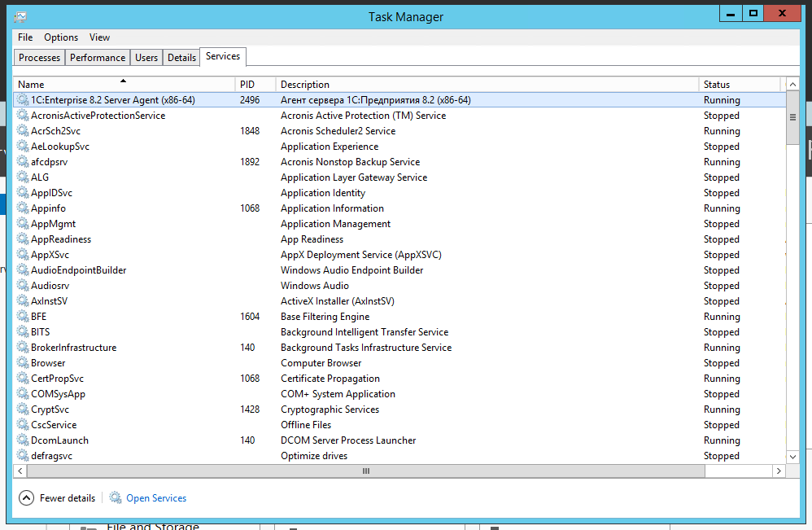Sort services by PID column header
This screenshot has width=812, height=530.
click(255, 84)
